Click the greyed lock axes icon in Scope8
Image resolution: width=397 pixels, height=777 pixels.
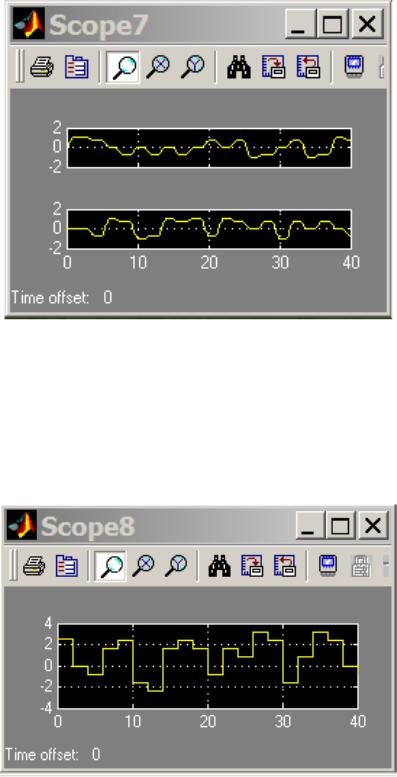coord(361,565)
